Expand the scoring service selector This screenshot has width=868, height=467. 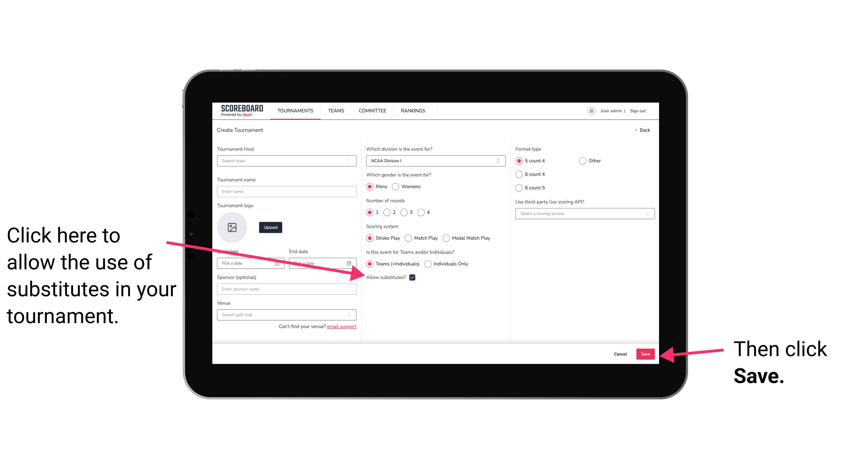[x=583, y=214]
